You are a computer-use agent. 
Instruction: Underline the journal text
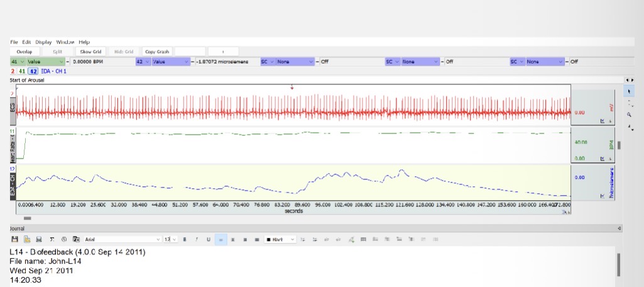208,240
